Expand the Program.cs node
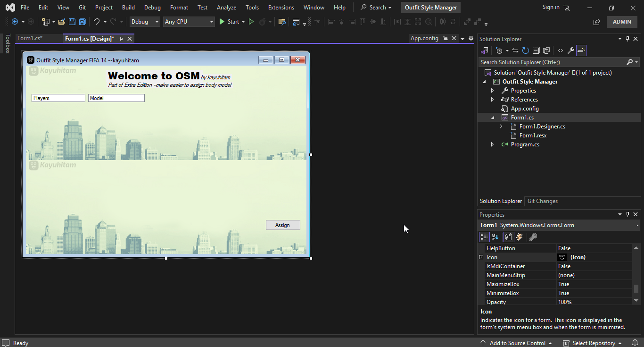Viewport: 644px width, 347px height. 493,144
